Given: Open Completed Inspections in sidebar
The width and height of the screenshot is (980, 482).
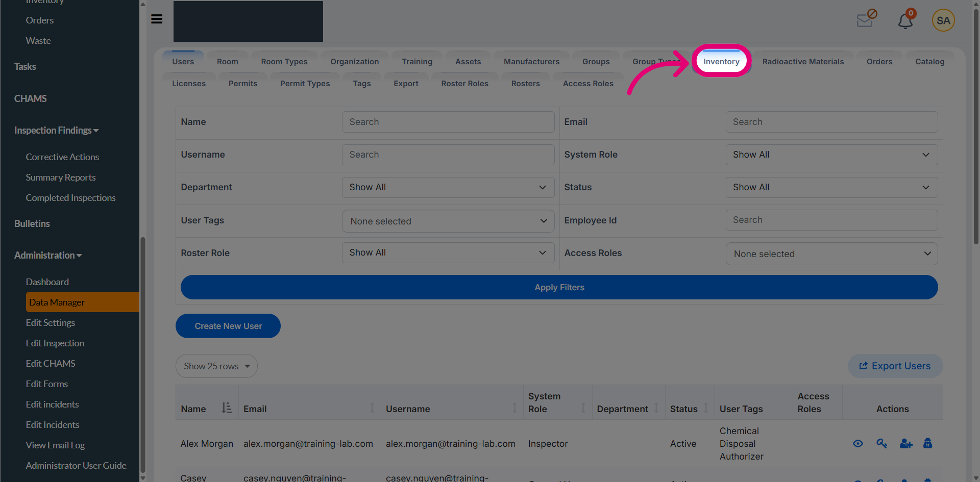Looking at the screenshot, I should tap(71, 198).
